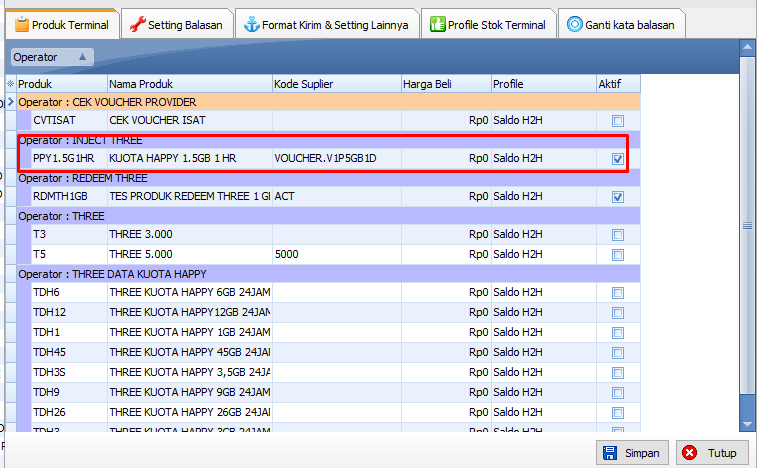Viewport: 757px width, 468px height.
Task: Click the clipboard icon on Produk Terminal tab
Action: (21, 24)
